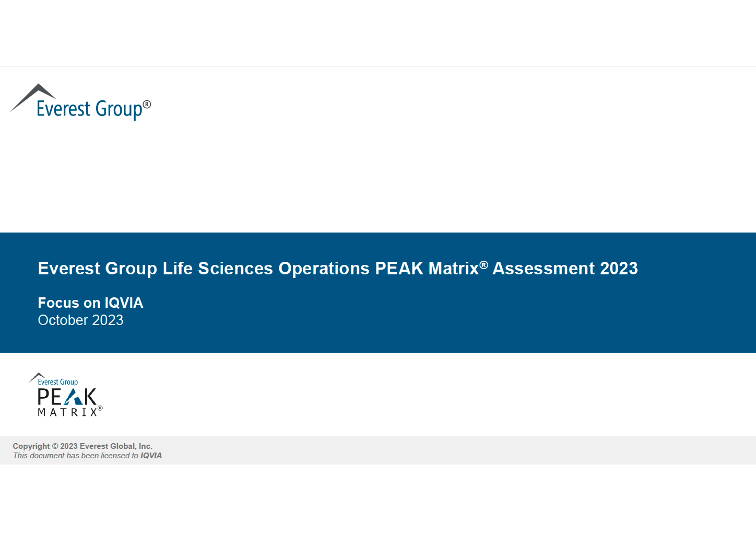Image resolution: width=756 pixels, height=533 pixels.
Task: Click the Everest Group logo at top
Action: pos(81,102)
